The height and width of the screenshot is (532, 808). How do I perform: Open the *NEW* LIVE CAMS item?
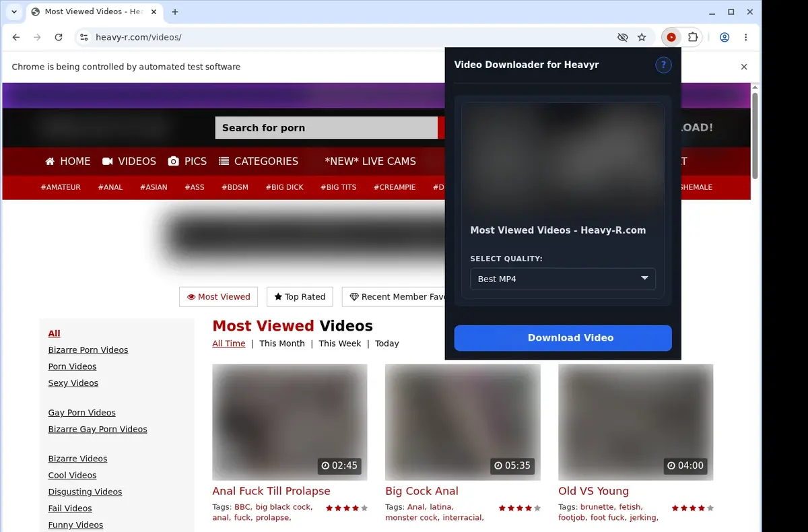370,162
